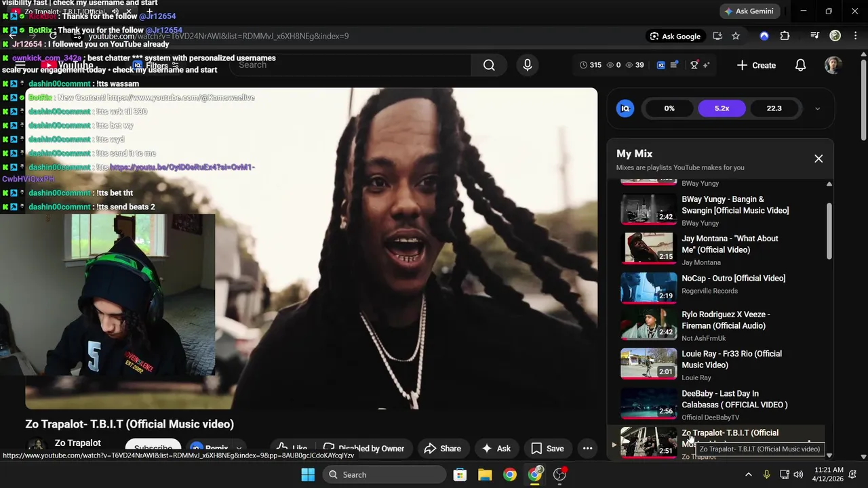The width and height of the screenshot is (868, 488).
Task: Open the Windows Start menu
Action: pyautogui.click(x=308, y=474)
